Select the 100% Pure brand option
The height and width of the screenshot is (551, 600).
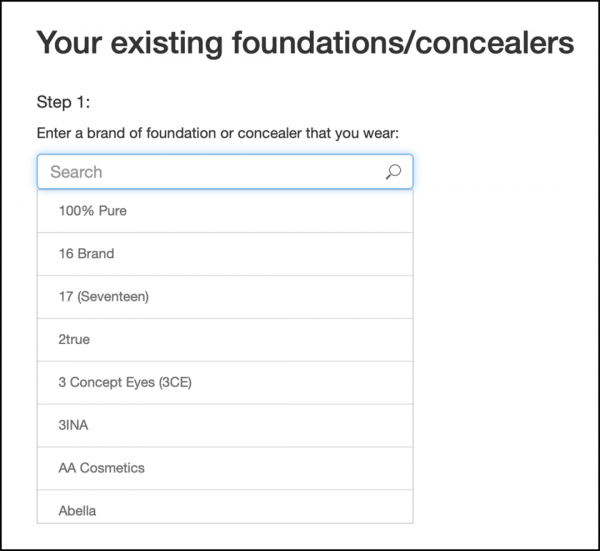pyautogui.click(x=225, y=211)
